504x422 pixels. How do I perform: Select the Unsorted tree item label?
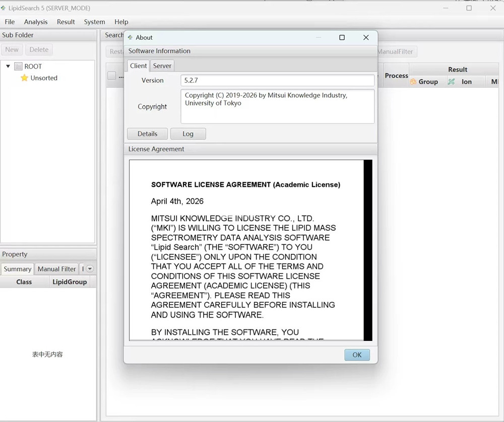click(x=44, y=78)
